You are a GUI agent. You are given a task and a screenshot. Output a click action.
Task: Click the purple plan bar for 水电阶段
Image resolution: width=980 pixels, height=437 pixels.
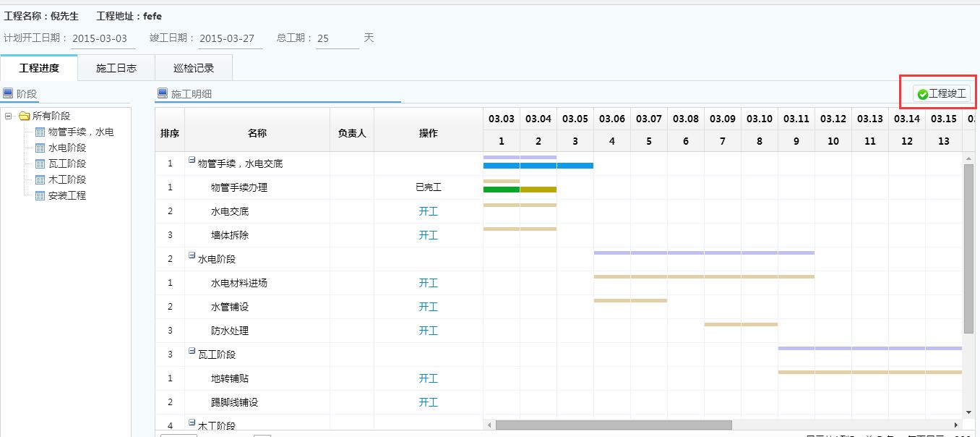[704, 253]
